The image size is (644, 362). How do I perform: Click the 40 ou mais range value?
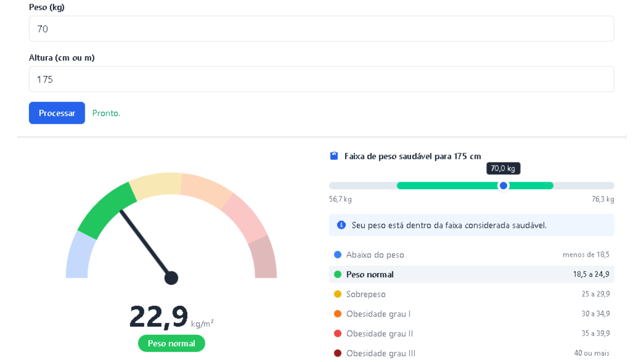pyautogui.click(x=591, y=353)
